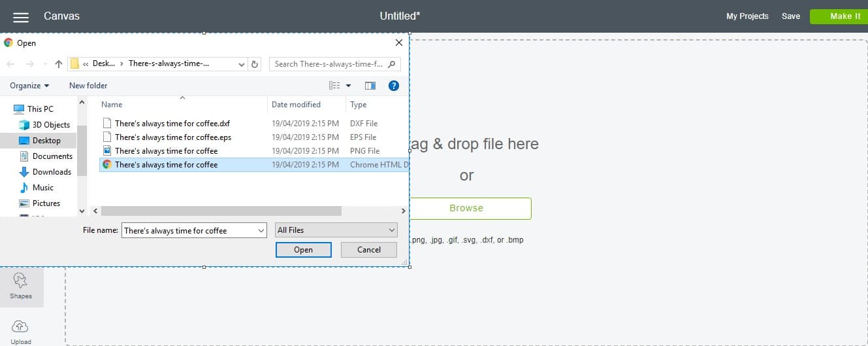Click Save in top bar
868x346 pixels.
[x=791, y=16]
